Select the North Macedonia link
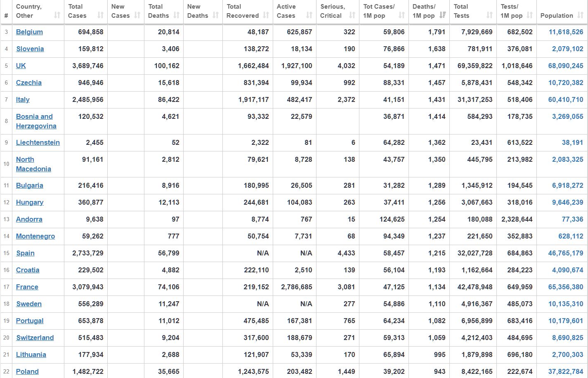This screenshot has height=378, width=588. (x=33, y=164)
